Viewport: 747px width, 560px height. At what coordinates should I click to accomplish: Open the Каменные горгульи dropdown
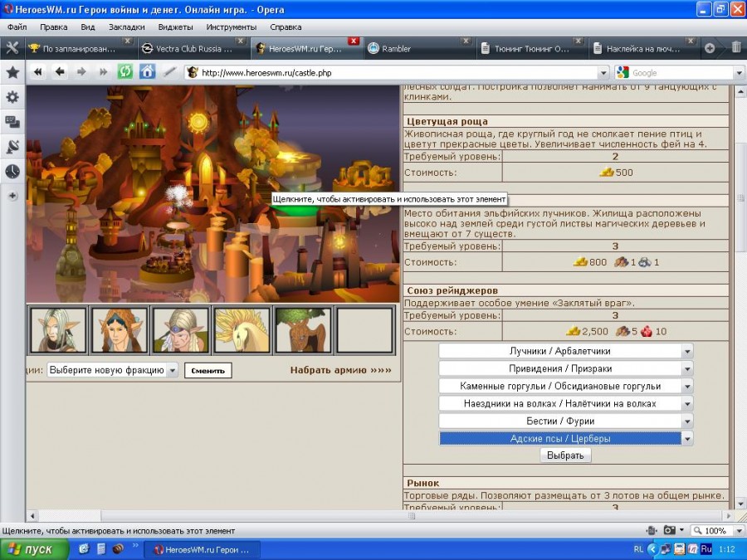565,386
